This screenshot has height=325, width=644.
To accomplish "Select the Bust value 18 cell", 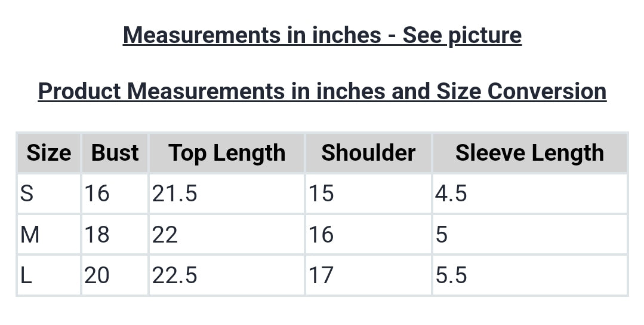I will pyautogui.click(x=97, y=235).
